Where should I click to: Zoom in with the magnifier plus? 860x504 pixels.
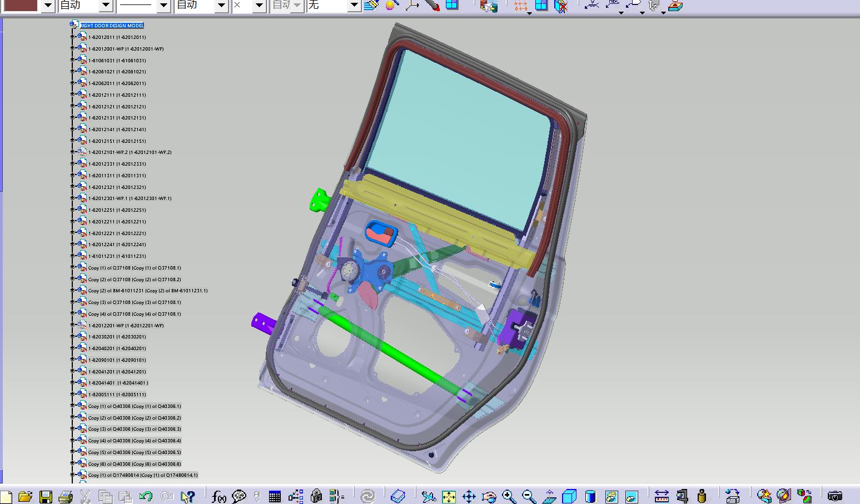pyautogui.click(x=509, y=496)
